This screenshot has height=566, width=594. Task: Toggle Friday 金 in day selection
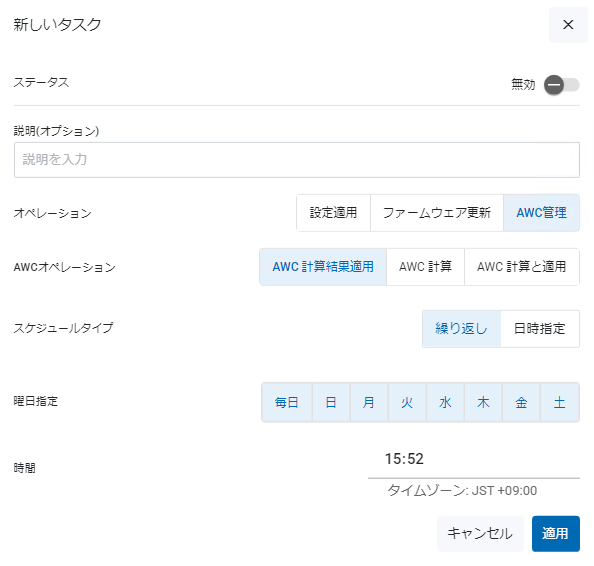coord(521,402)
